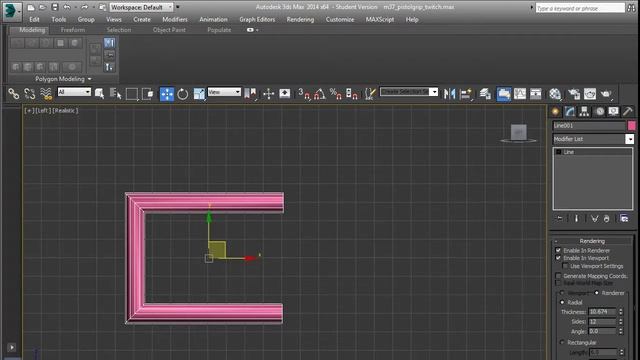Screen dimensions: 640x360
Task: Open the MAXScript menu
Action: (x=380, y=19)
